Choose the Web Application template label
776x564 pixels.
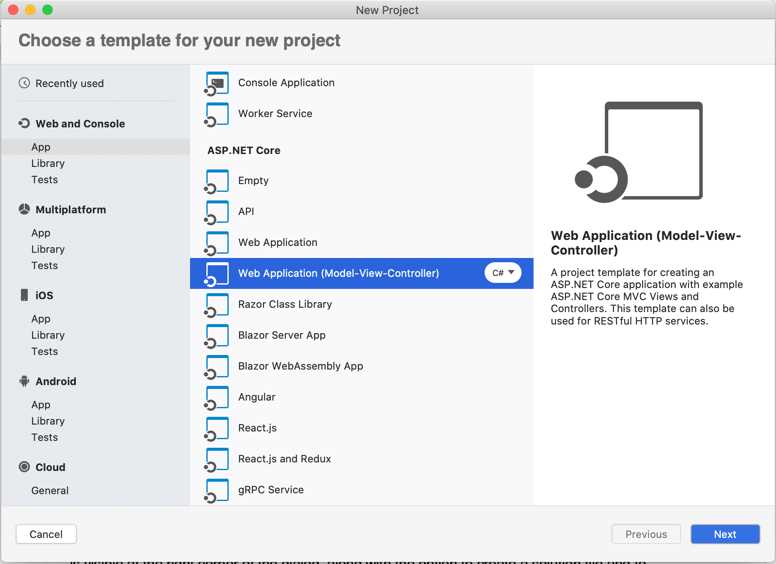point(278,242)
